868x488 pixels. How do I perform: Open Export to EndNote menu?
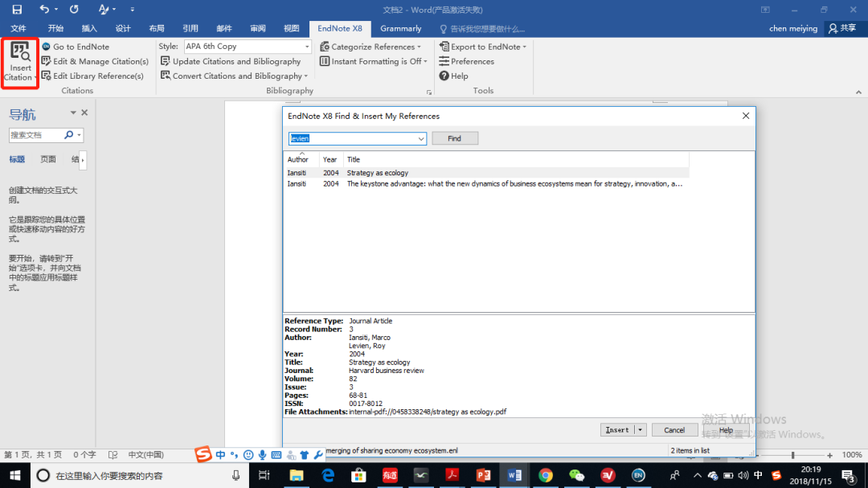coord(483,47)
